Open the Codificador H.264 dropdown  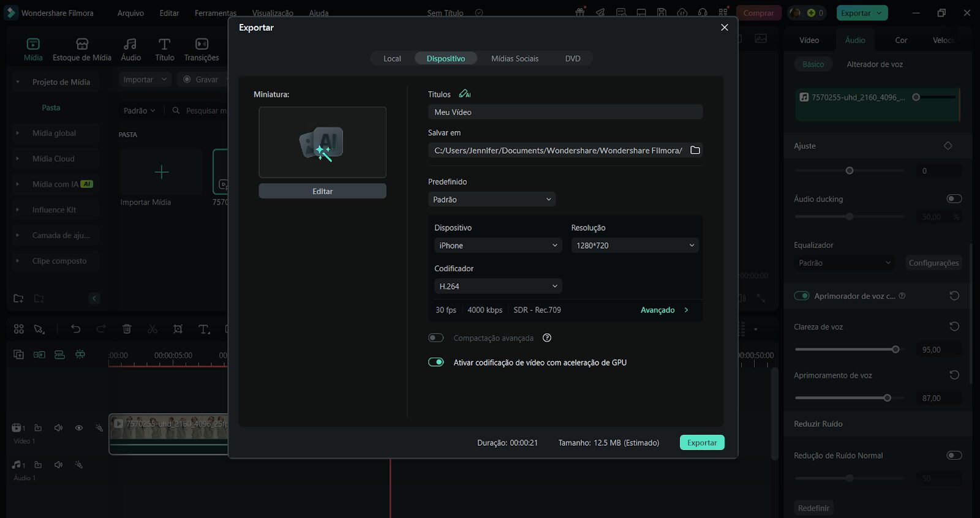coord(497,287)
